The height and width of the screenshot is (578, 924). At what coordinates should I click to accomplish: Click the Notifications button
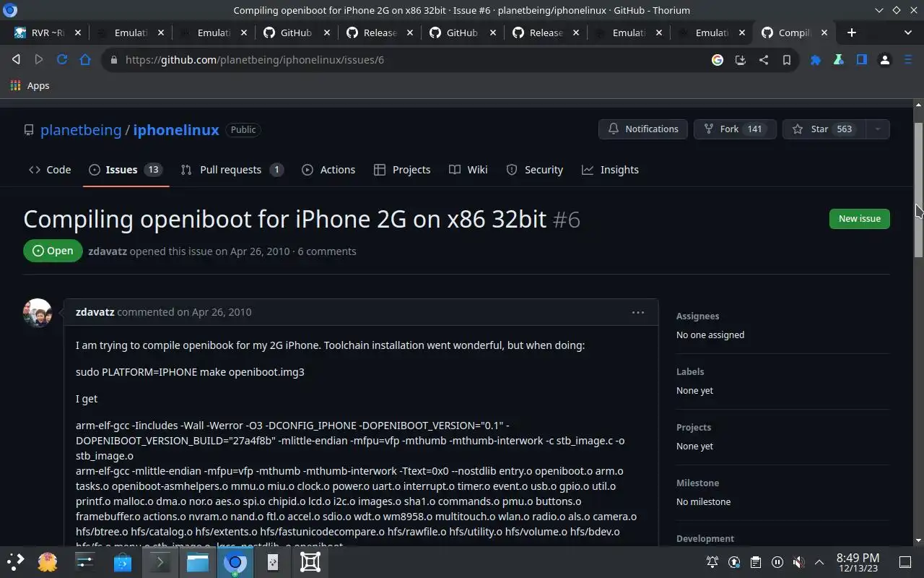click(x=643, y=129)
